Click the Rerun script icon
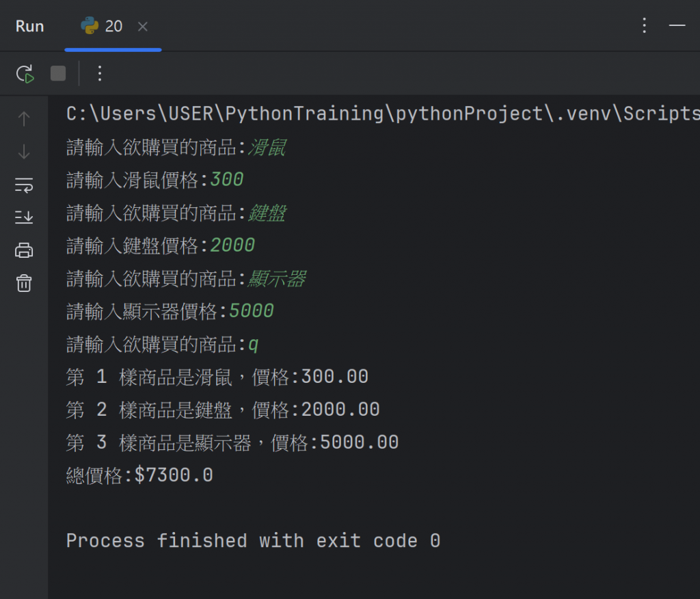Screen dimensions: 700x599 click(x=25, y=74)
